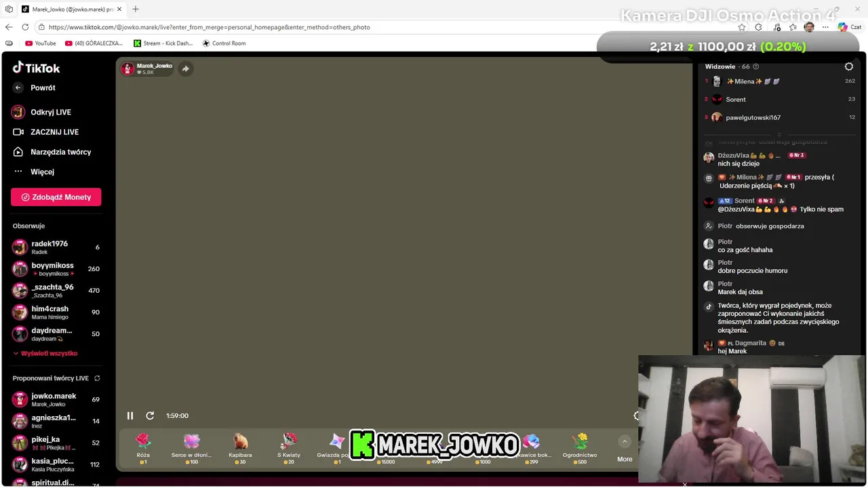Open the browser settings and more menu
868x488 pixels.
tap(825, 27)
